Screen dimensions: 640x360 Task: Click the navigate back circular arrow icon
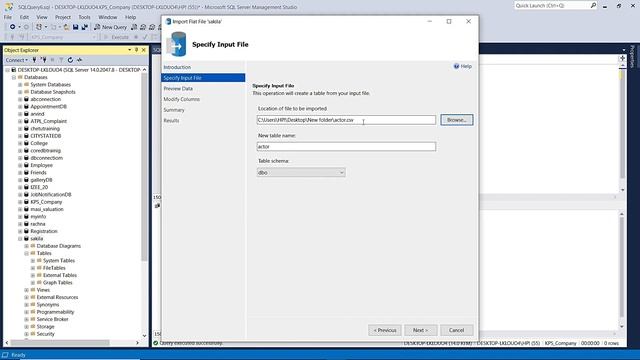(13, 27)
